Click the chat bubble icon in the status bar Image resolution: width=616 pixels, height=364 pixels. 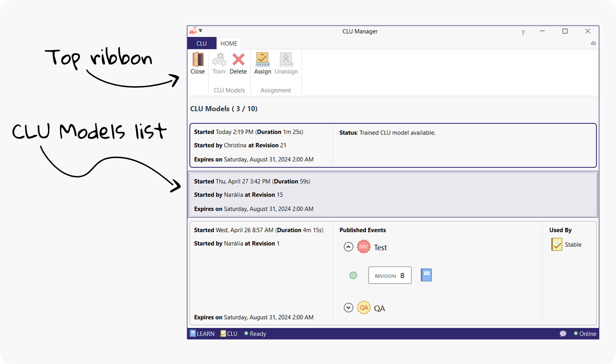point(563,334)
